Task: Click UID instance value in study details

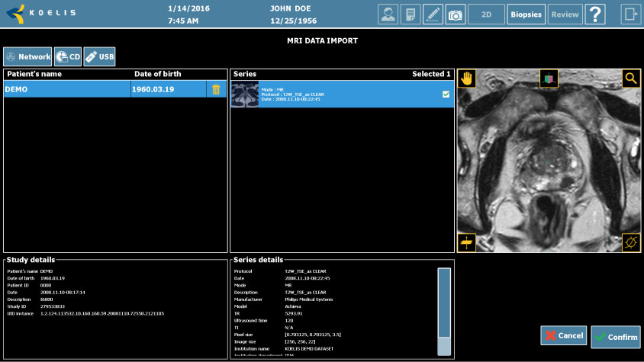Action: [x=101, y=313]
